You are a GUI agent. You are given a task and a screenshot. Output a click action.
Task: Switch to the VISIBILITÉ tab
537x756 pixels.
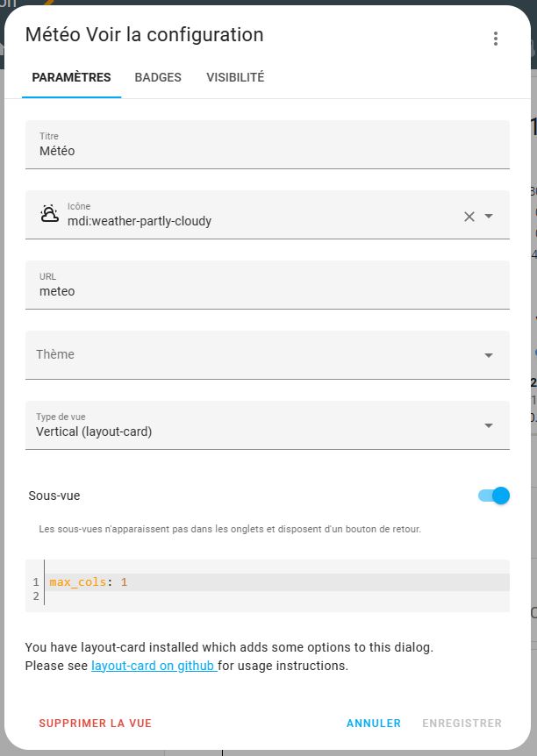pos(234,77)
